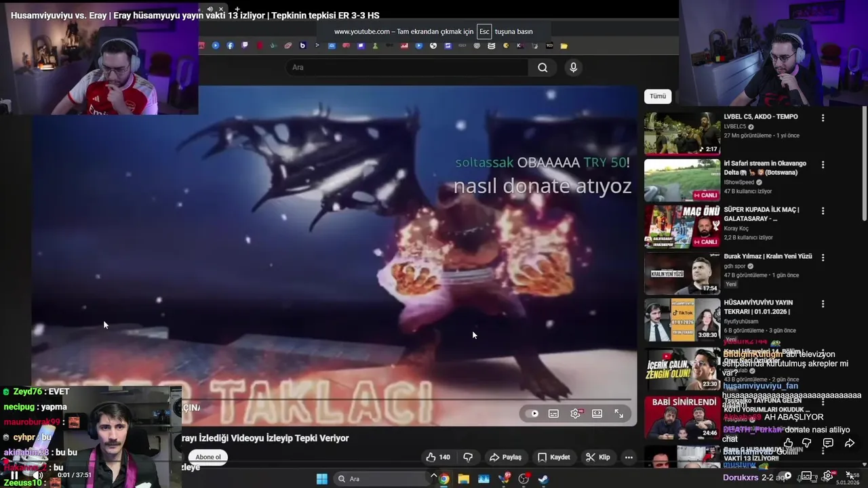Open Galatasaray Maç Önü live thumbnail

tap(682, 227)
